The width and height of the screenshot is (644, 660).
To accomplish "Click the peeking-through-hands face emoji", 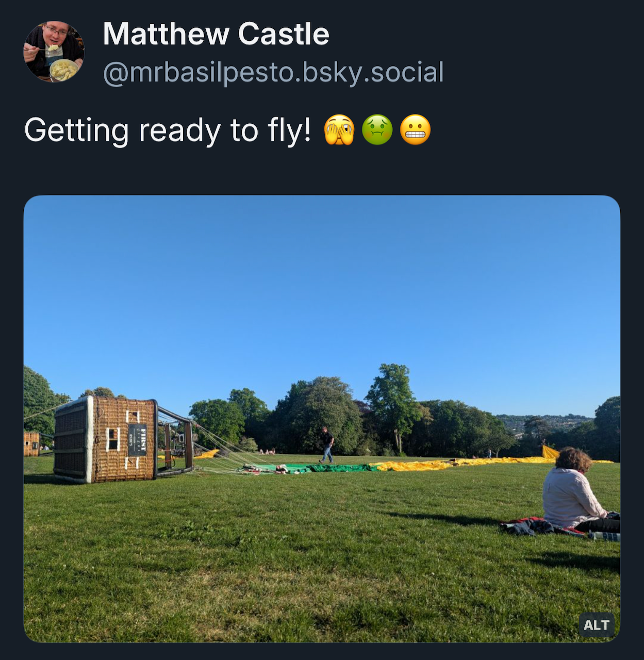I will click(339, 129).
